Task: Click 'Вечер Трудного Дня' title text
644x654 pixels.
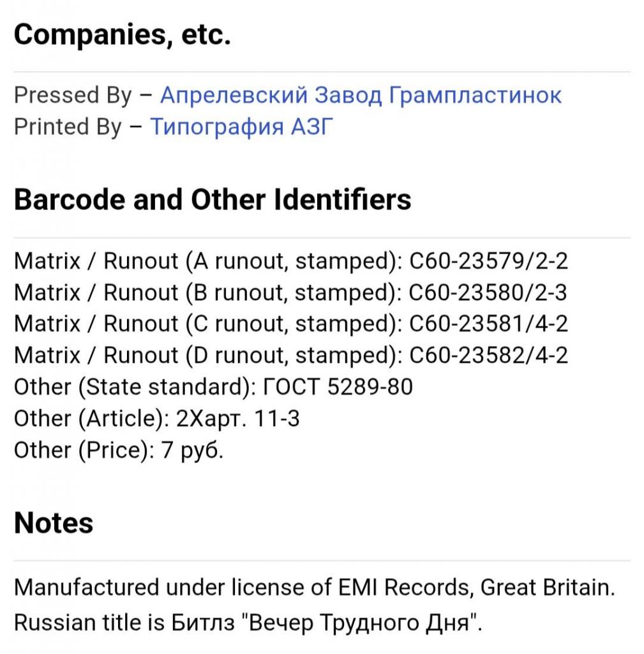Action: pos(360,623)
